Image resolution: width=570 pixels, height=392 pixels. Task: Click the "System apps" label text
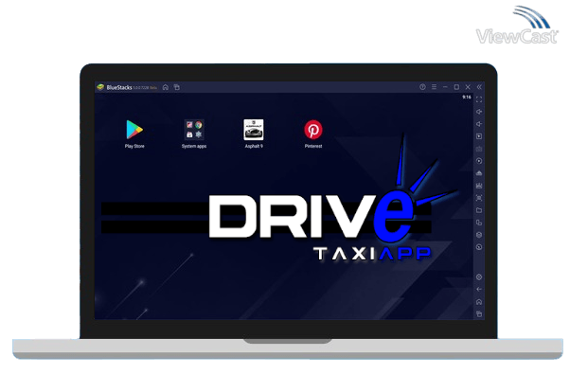point(194,146)
